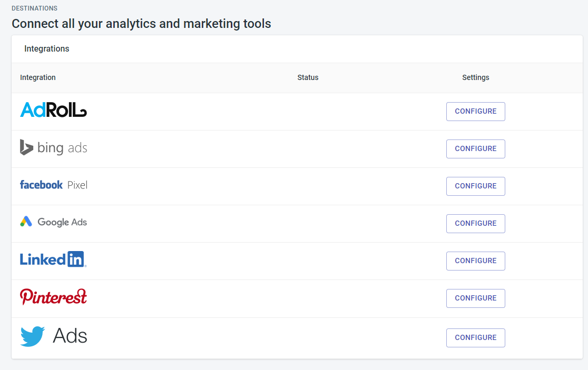Configure the AdRoll integration
The image size is (588, 370).
click(475, 112)
